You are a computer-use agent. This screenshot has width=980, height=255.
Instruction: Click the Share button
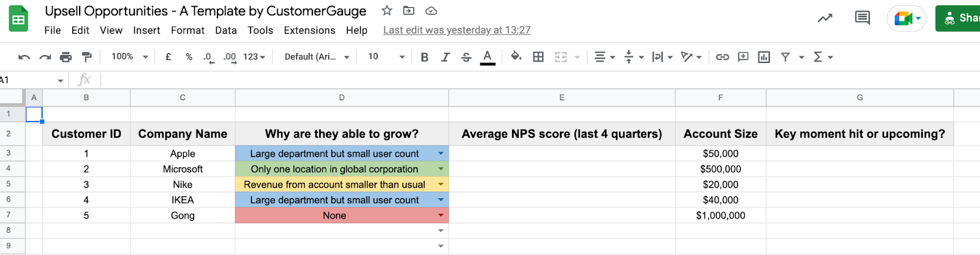pyautogui.click(x=959, y=18)
